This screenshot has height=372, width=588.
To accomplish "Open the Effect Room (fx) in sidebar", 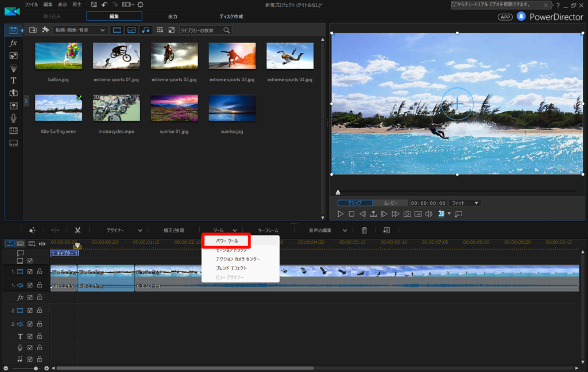I will pos(13,43).
